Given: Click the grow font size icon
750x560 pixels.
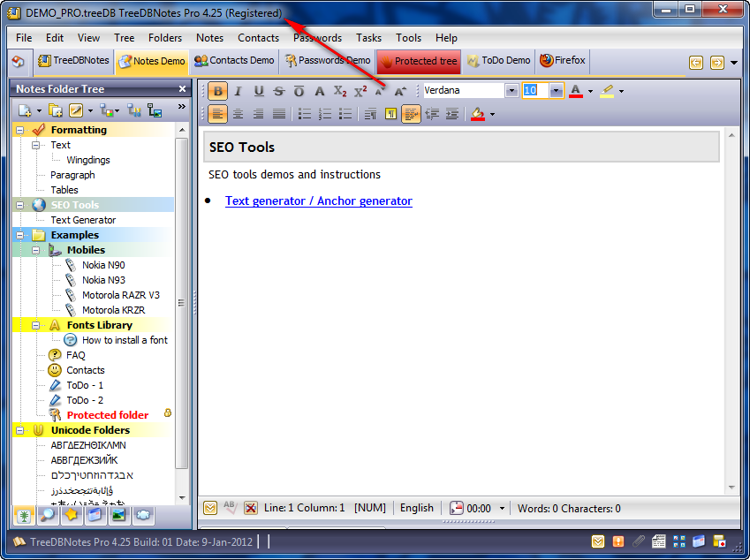Looking at the screenshot, I should tap(400, 91).
